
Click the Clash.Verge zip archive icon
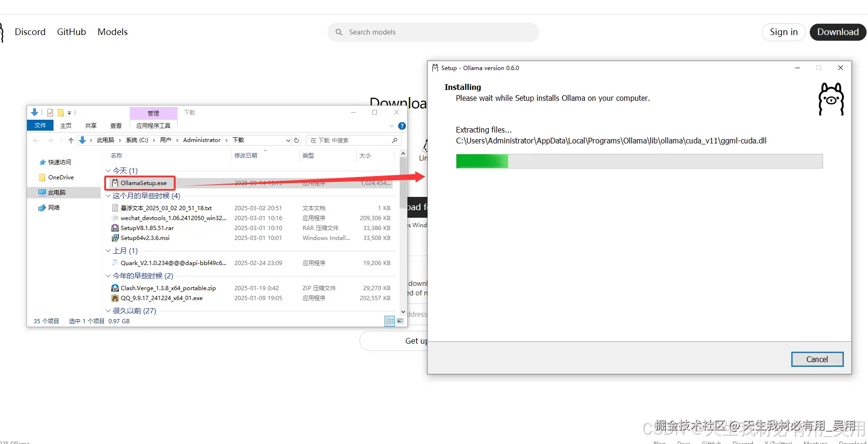click(x=115, y=288)
